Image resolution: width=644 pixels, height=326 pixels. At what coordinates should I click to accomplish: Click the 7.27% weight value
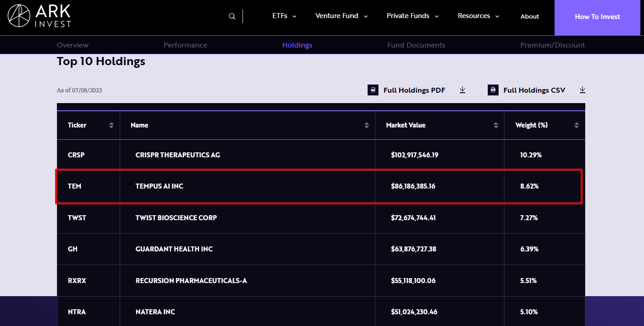[x=529, y=218]
